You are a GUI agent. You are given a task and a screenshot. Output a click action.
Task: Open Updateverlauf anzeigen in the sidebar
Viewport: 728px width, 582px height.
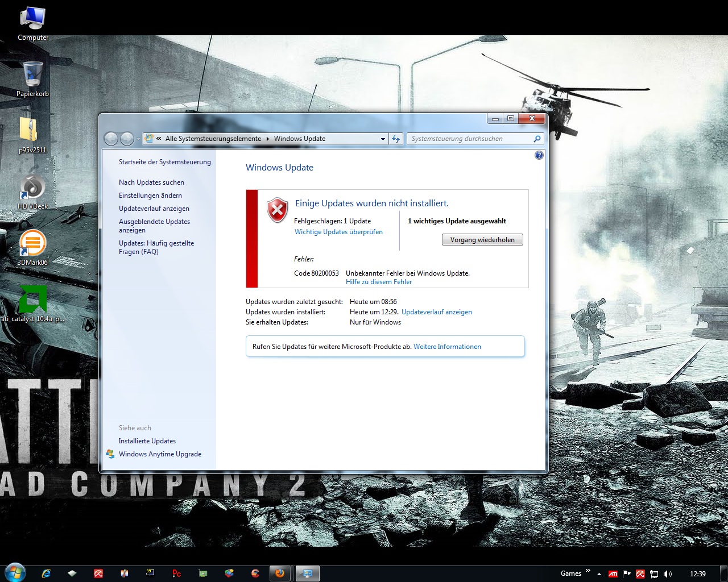tap(154, 209)
